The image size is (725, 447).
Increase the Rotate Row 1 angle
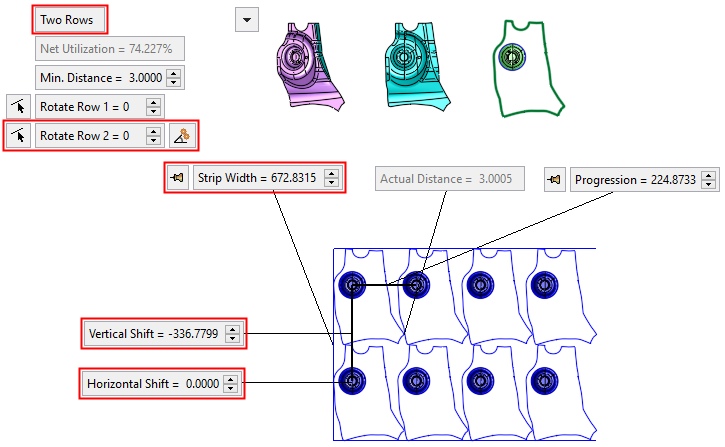coord(154,103)
